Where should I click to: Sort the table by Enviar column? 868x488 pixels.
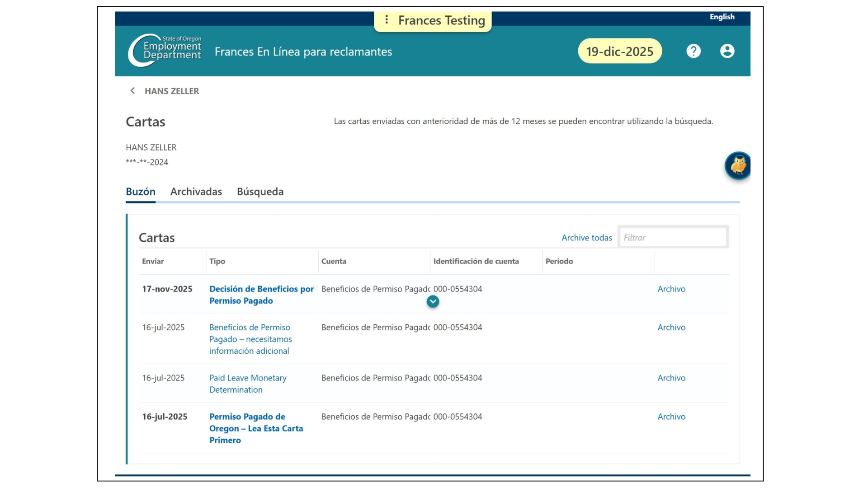coord(153,261)
